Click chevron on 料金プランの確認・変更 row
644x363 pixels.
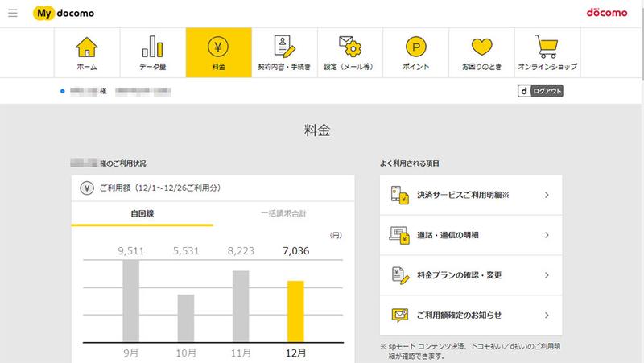(547, 275)
